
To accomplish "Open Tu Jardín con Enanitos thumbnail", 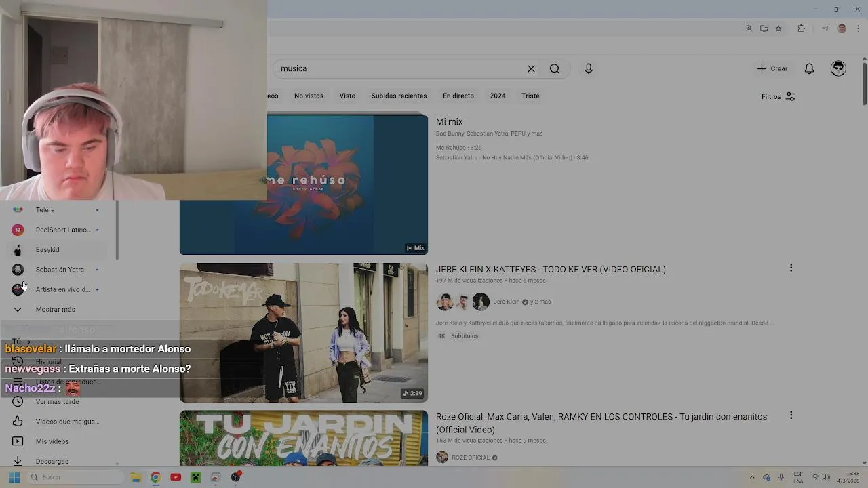I will point(304,439).
